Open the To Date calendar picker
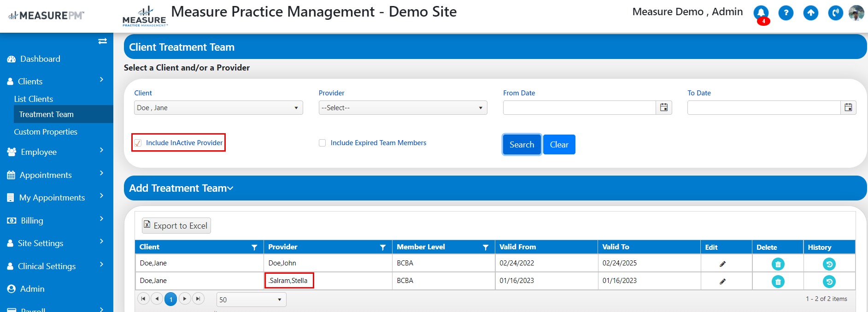 (848, 107)
